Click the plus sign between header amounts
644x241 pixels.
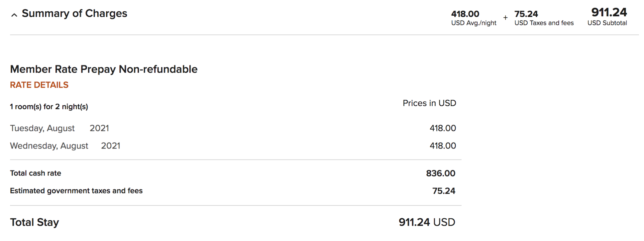505,18
